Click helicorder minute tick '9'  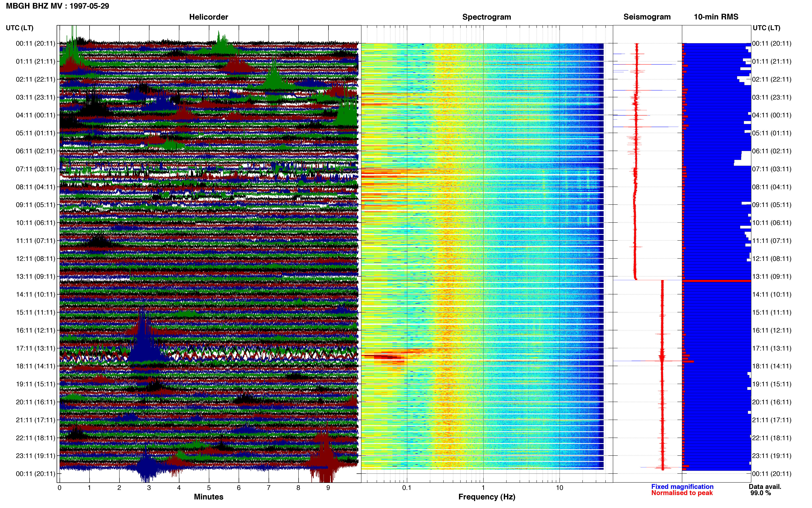(328, 487)
